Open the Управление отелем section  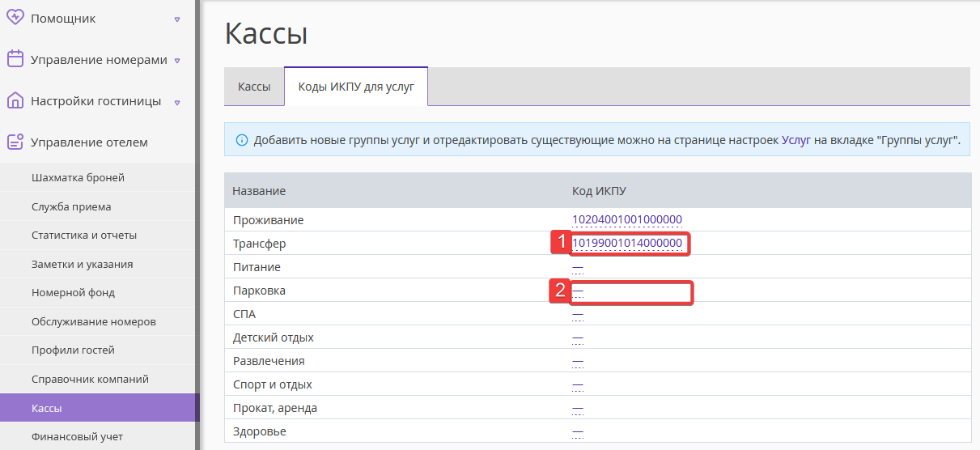pos(89,142)
